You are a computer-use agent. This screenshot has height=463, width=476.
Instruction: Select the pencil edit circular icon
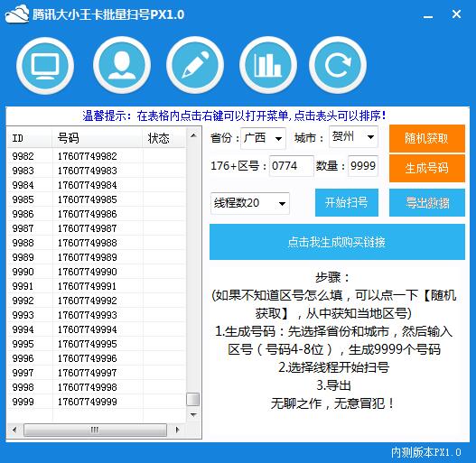point(195,65)
